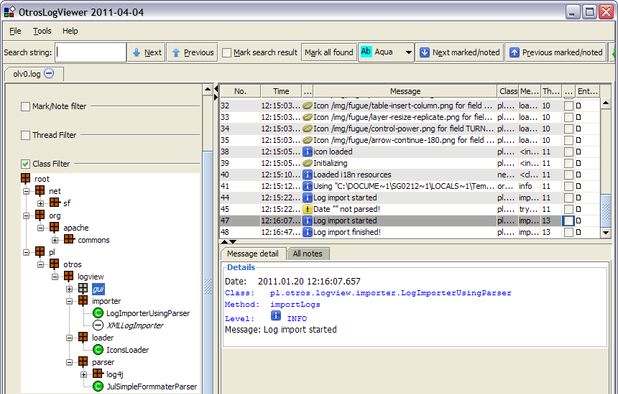618x394 pixels.
Task: Enable the Mark search result checkbox
Action: (x=227, y=53)
